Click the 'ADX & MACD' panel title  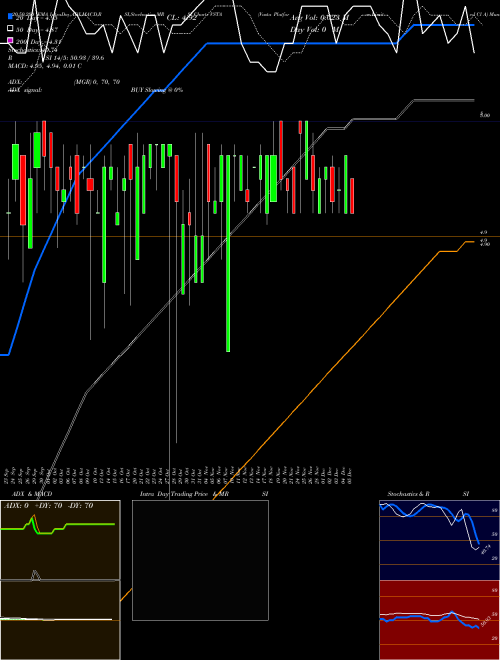32,494
